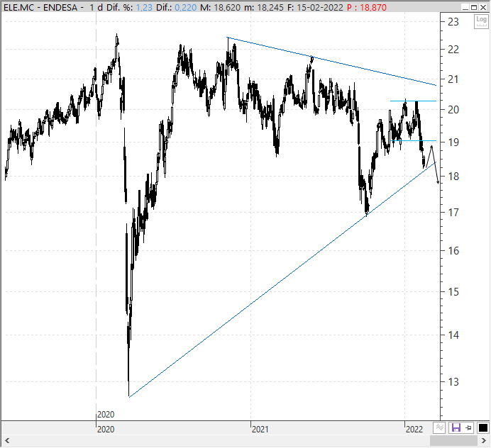This screenshot has height=448, width=491.
Task: Click the 19 price axis label
Action: coord(453,142)
